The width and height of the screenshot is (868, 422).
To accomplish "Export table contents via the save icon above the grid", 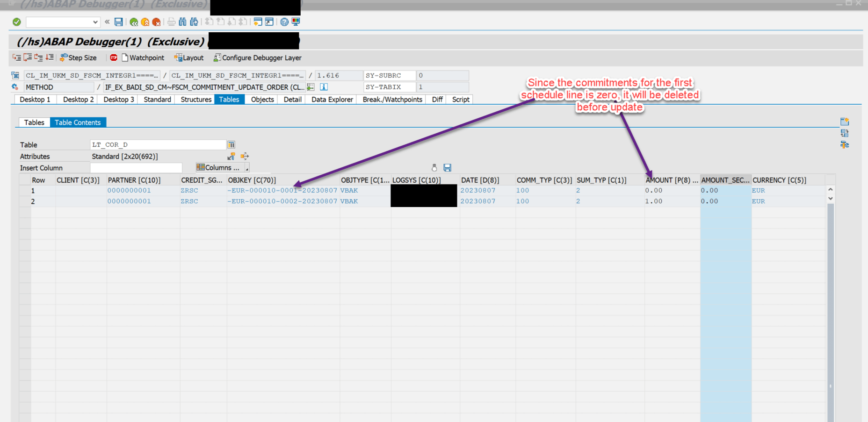I will 447,167.
